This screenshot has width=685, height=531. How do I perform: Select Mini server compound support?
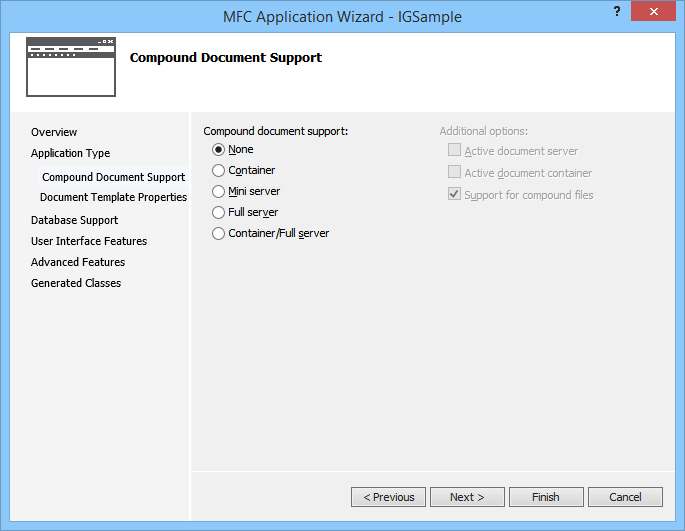[219, 192]
